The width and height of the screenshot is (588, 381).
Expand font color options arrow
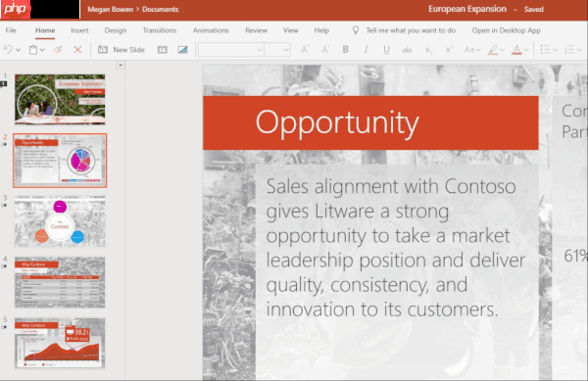pyautogui.click(x=526, y=50)
